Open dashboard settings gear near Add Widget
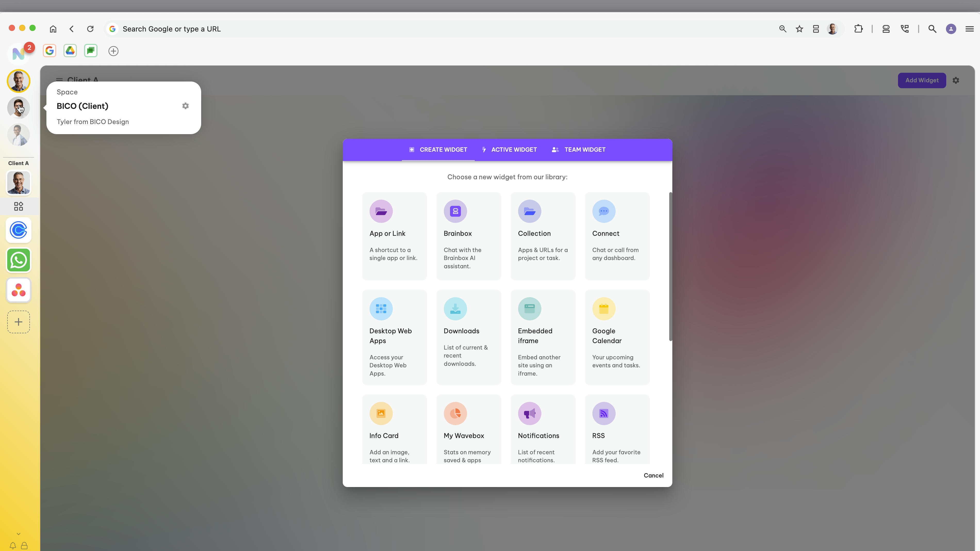Viewport: 980px width, 551px height. 956,80
